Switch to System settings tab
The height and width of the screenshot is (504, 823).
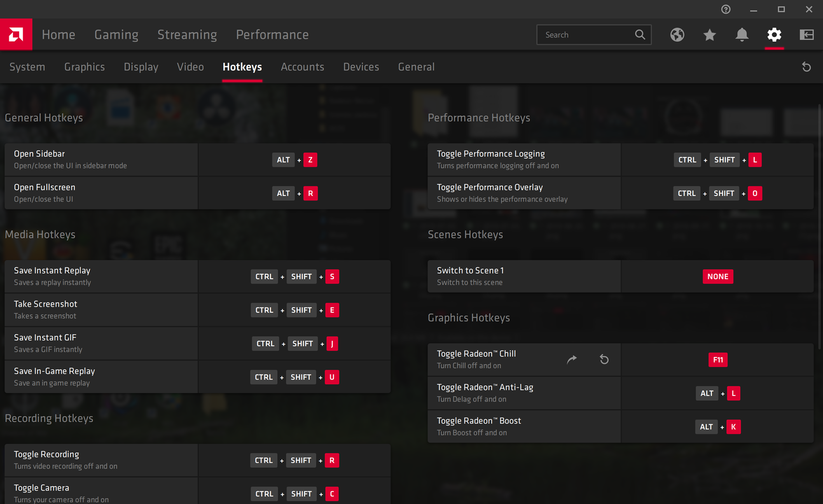27,67
